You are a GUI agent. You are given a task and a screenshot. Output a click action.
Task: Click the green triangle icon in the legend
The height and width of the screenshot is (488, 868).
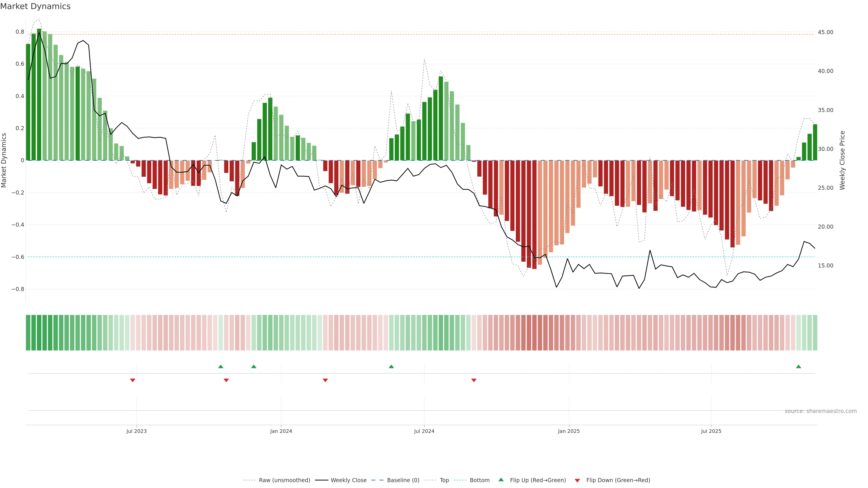click(x=501, y=480)
